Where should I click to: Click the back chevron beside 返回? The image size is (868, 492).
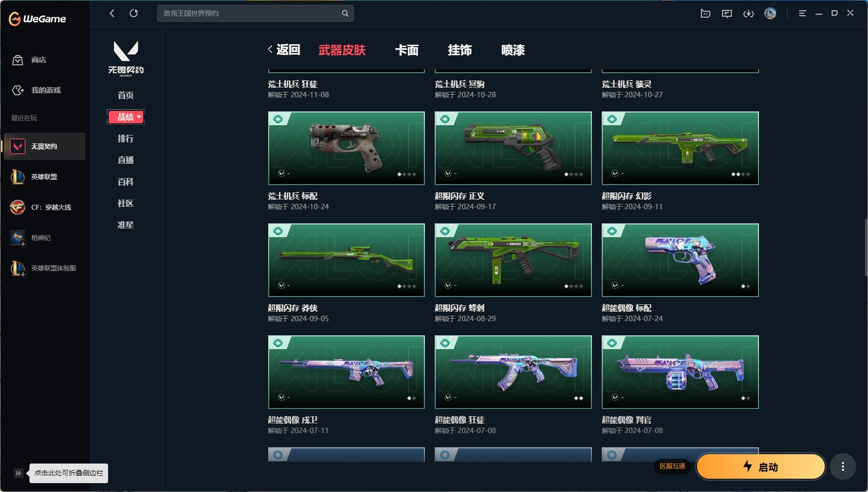tap(270, 49)
